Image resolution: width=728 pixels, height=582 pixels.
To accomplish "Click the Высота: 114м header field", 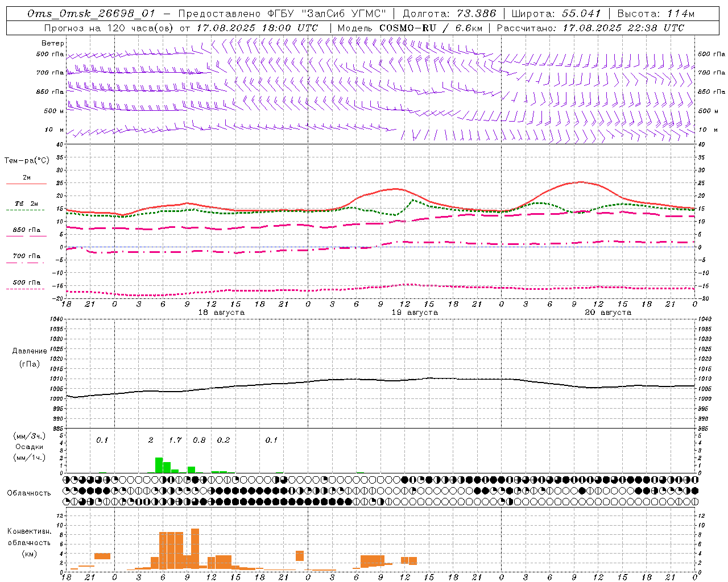I will [656, 14].
